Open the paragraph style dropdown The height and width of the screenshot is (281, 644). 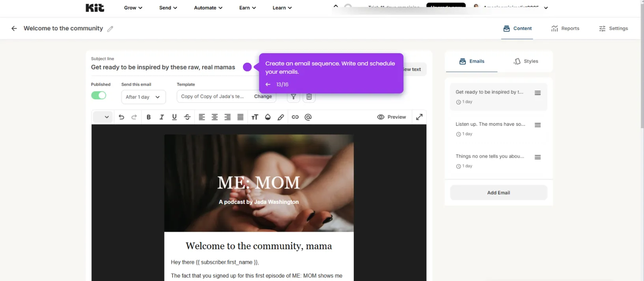coord(103,117)
